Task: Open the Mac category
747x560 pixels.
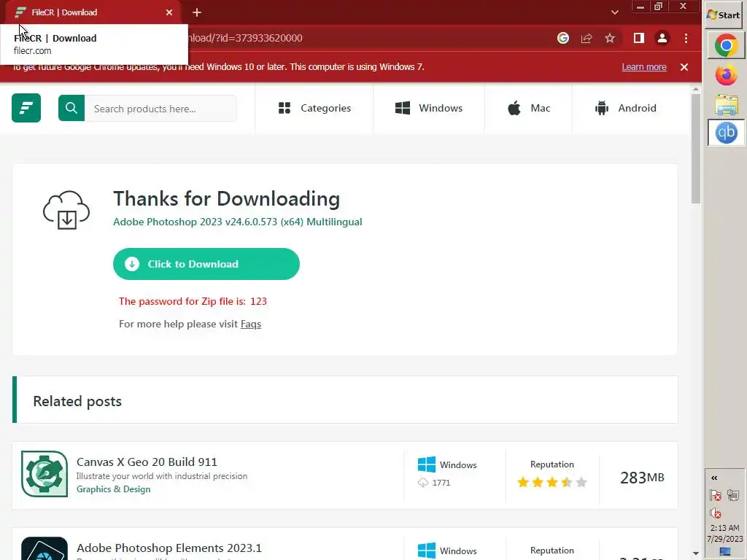Action: (x=529, y=108)
